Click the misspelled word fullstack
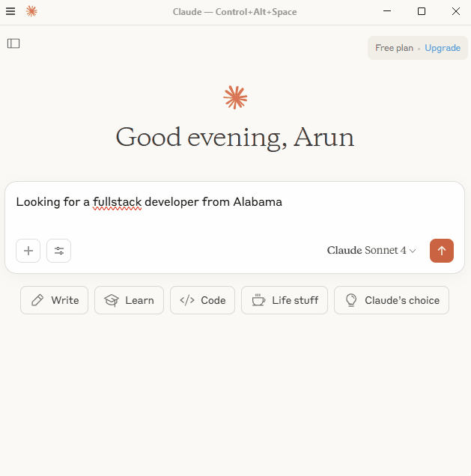 118,202
